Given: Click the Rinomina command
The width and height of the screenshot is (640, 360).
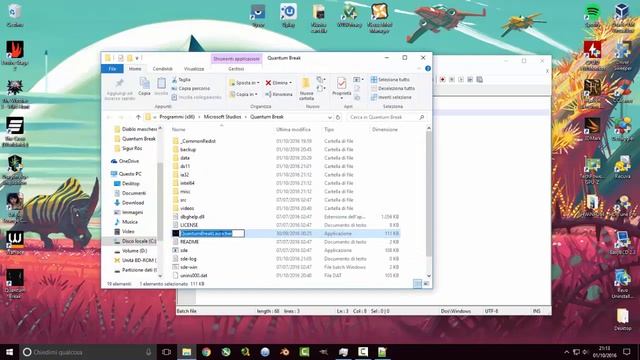Looking at the screenshot, I should coord(279,94).
